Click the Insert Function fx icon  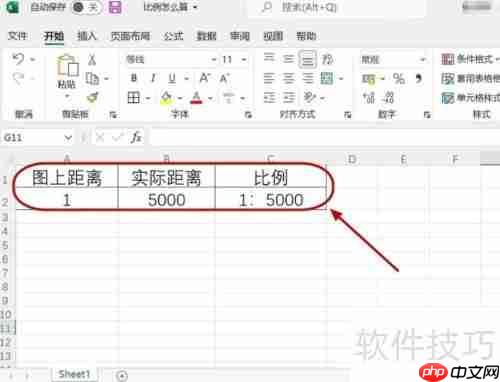(x=136, y=137)
